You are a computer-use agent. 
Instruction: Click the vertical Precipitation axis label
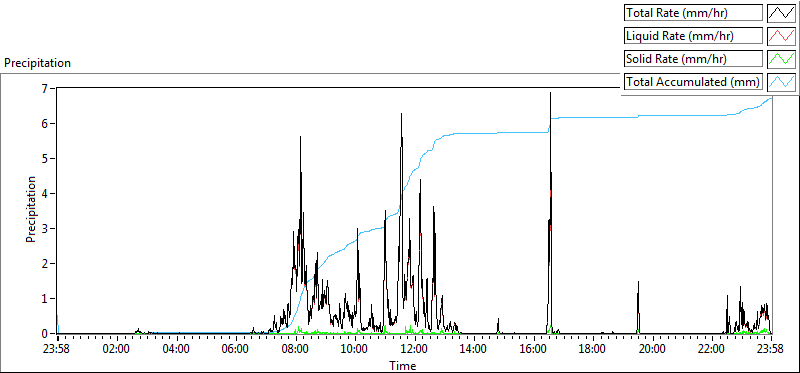point(32,209)
